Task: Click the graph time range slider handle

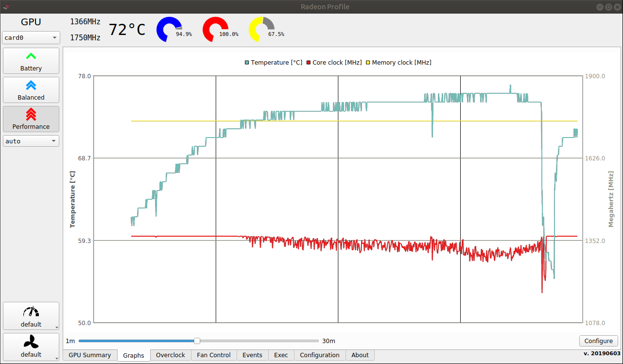Action: click(x=197, y=341)
